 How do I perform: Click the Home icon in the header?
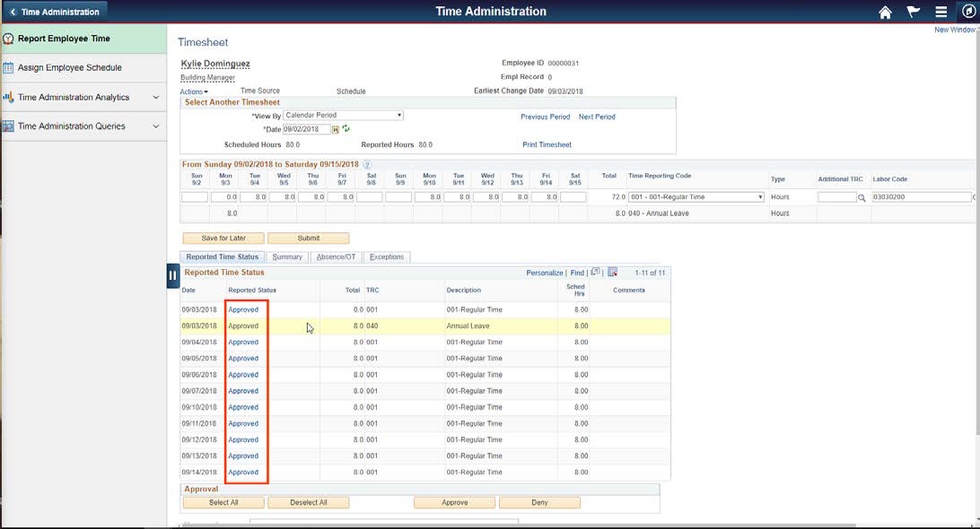[x=884, y=12]
